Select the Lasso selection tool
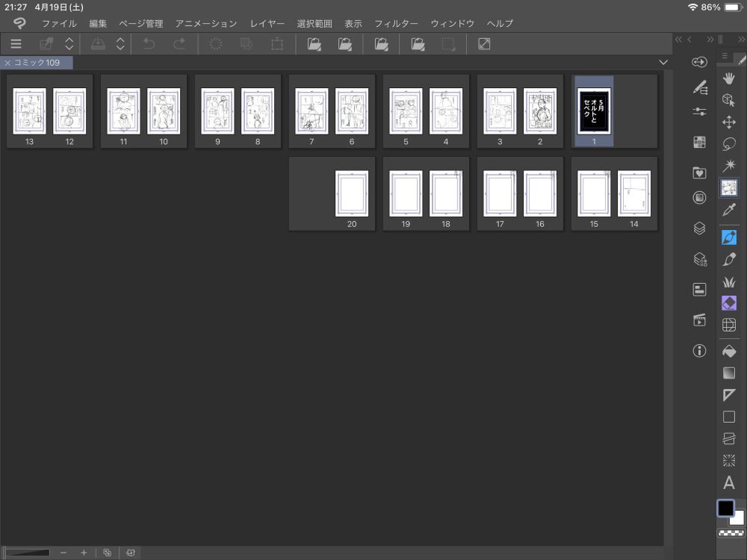 [729, 144]
